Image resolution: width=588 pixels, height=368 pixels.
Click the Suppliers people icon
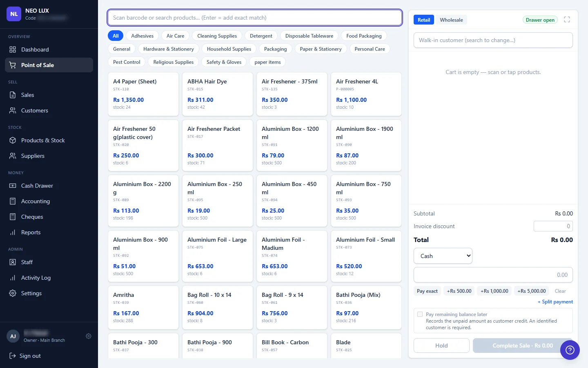(13, 156)
